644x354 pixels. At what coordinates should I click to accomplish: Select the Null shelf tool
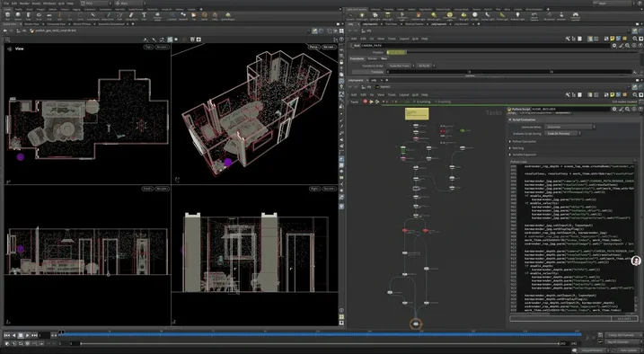(59, 16)
